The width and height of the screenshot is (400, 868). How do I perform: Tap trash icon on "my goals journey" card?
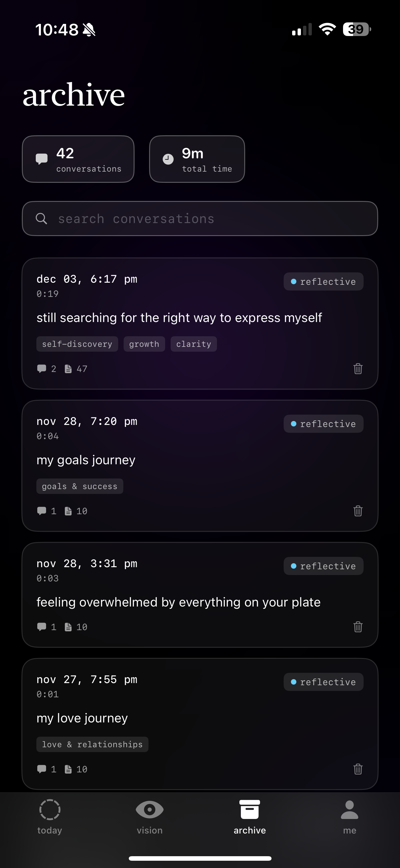(x=358, y=511)
